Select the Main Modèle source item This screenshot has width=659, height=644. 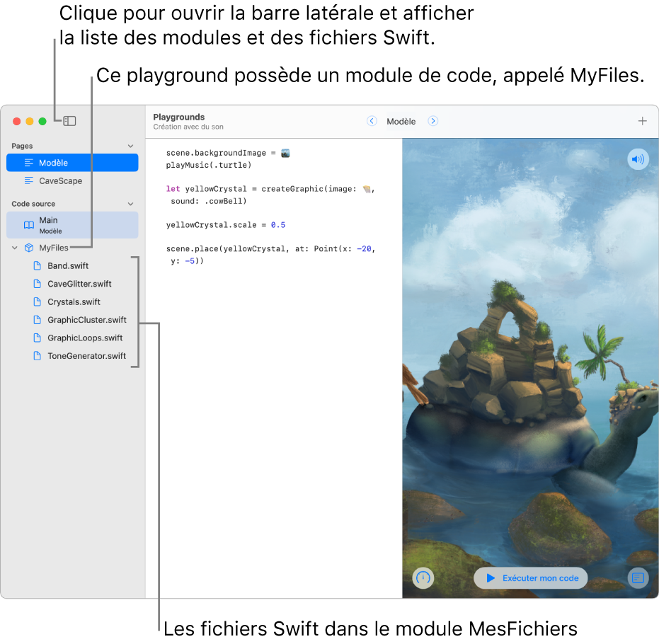(x=72, y=225)
